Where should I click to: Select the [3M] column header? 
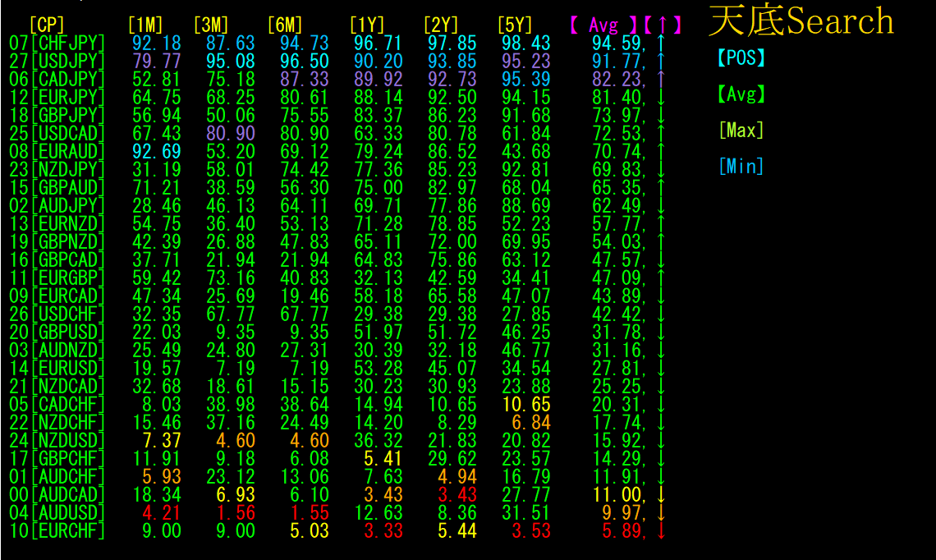[x=211, y=25]
